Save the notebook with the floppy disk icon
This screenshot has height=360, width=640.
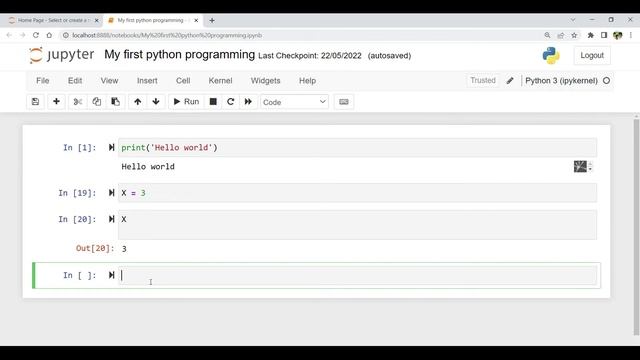click(36, 102)
